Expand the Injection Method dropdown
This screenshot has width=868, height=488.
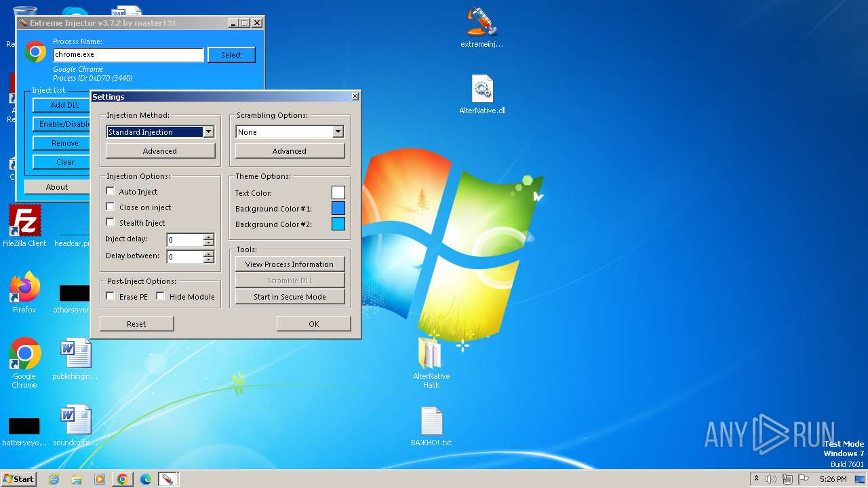tap(209, 132)
